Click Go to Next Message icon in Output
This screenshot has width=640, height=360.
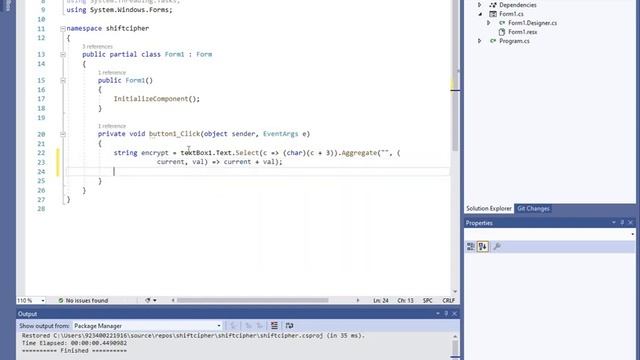[x=260, y=325]
